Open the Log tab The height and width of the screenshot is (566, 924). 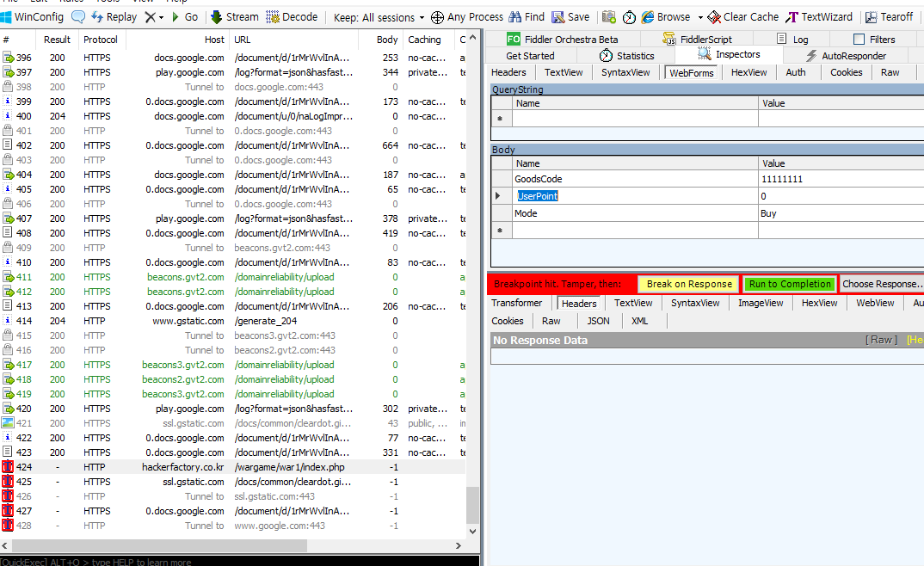click(792, 40)
